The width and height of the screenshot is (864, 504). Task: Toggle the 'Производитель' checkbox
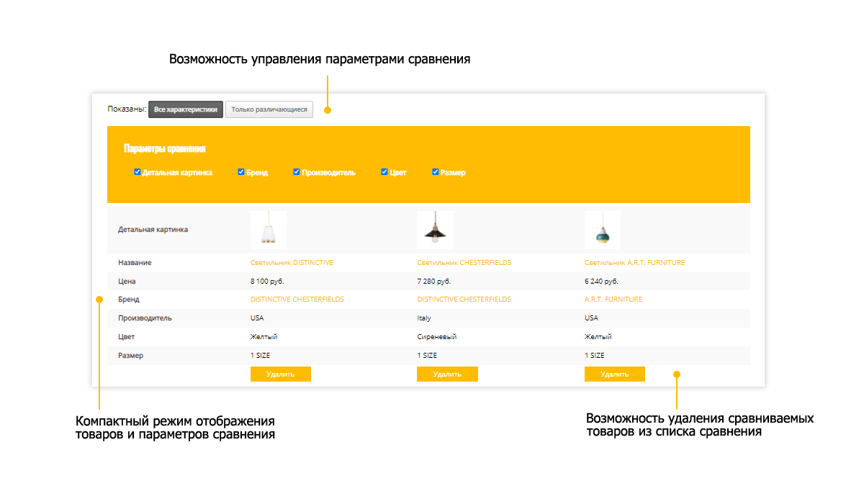point(297,172)
